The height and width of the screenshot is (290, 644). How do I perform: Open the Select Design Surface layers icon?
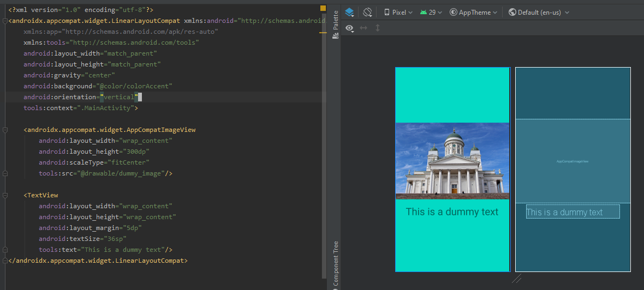349,13
